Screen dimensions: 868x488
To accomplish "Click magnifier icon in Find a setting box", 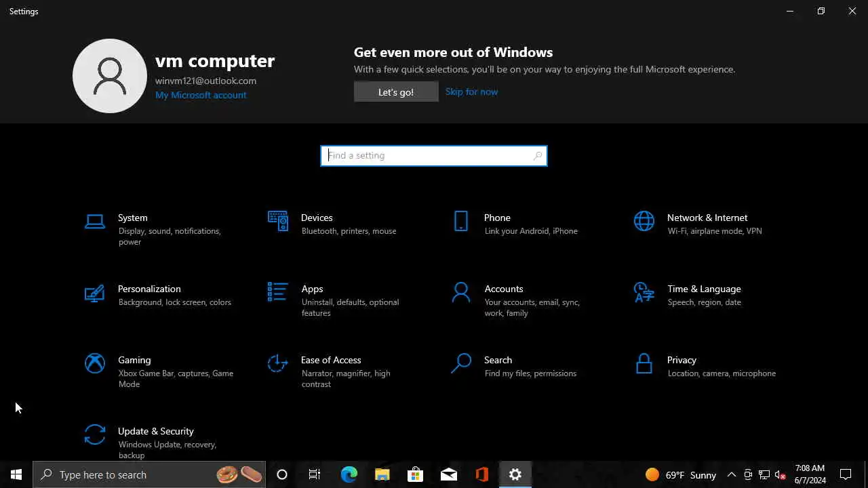I will [x=538, y=156].
